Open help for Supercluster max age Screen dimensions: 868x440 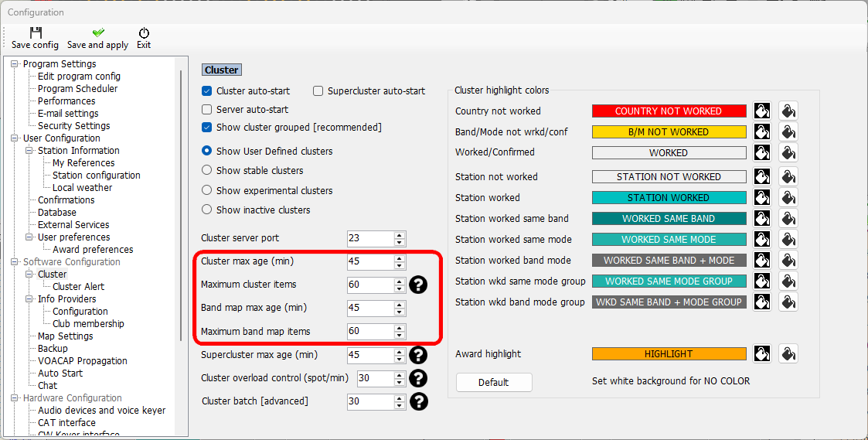pyautogui.click(x=418, y=355)
